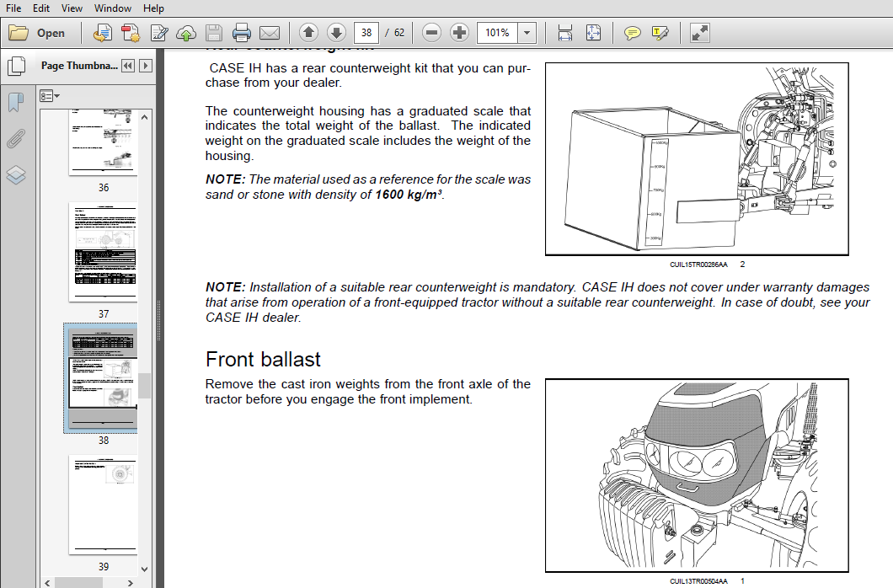Click thumbnail scrollbar up arrow
This screenshot has height=588, width=893.
[x=145, y=117]
